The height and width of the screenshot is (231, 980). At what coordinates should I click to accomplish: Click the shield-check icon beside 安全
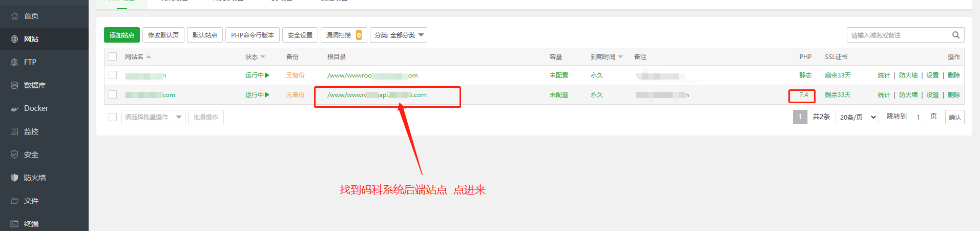tap(14, 155)
